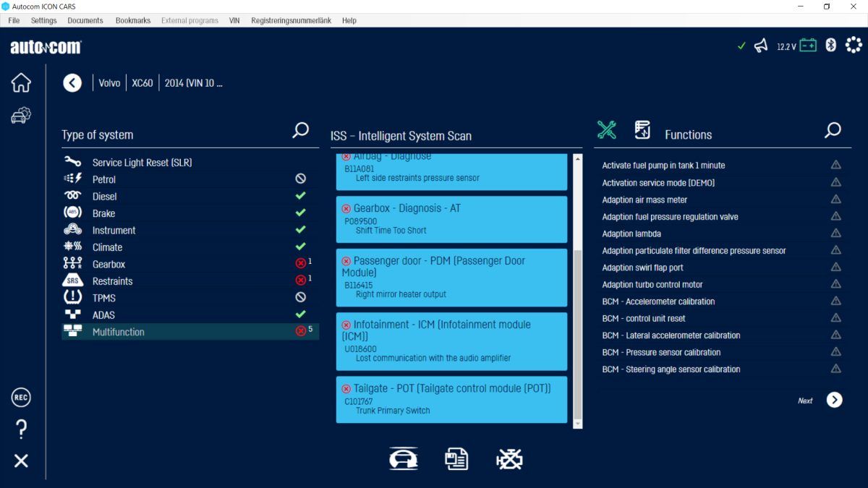This screenshot has height=488, width=868.
Task: Open help via the question mark icon
Action: click(21, 429)
